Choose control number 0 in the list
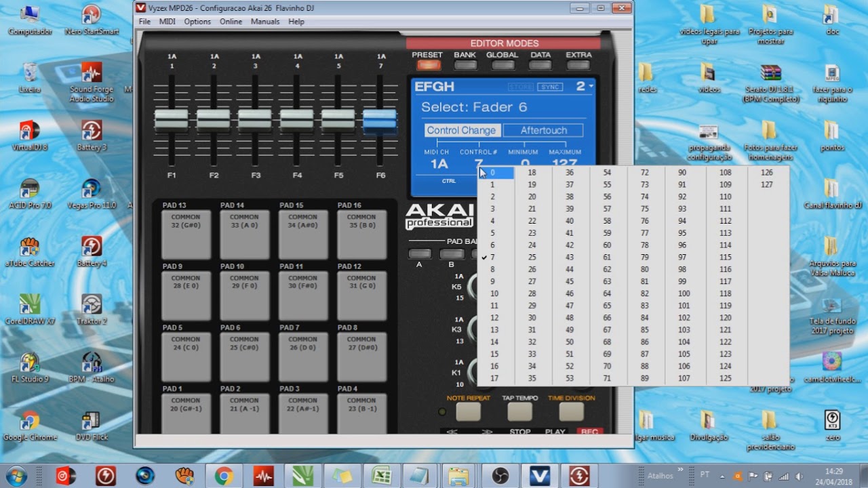The width and height of the screenshot is (868, 488). (496, 173)
